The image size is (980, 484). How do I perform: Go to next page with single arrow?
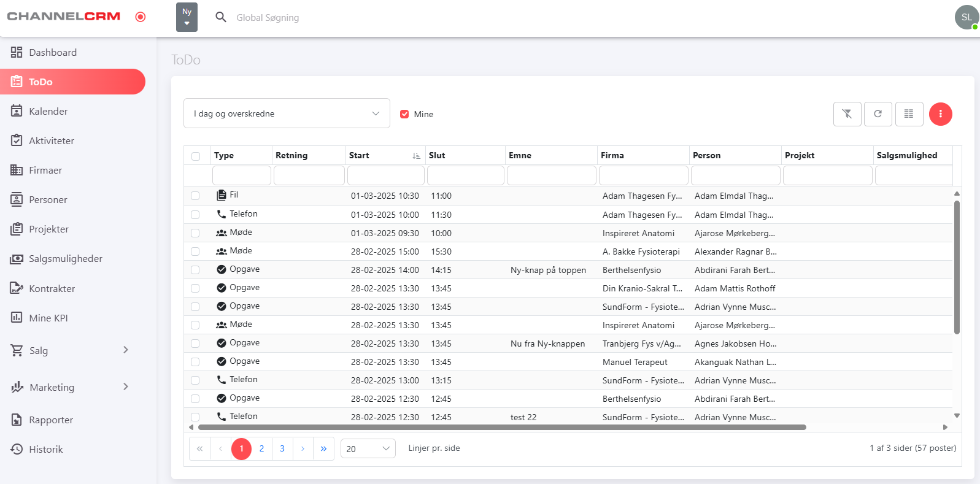(x=303, y=448)
